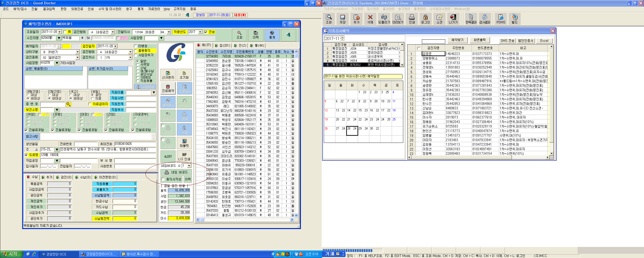The width and height of the screenshot is (644, 258).
Task: Click the 되돌리기 undo toolbar icon
Action: point(384,19)
